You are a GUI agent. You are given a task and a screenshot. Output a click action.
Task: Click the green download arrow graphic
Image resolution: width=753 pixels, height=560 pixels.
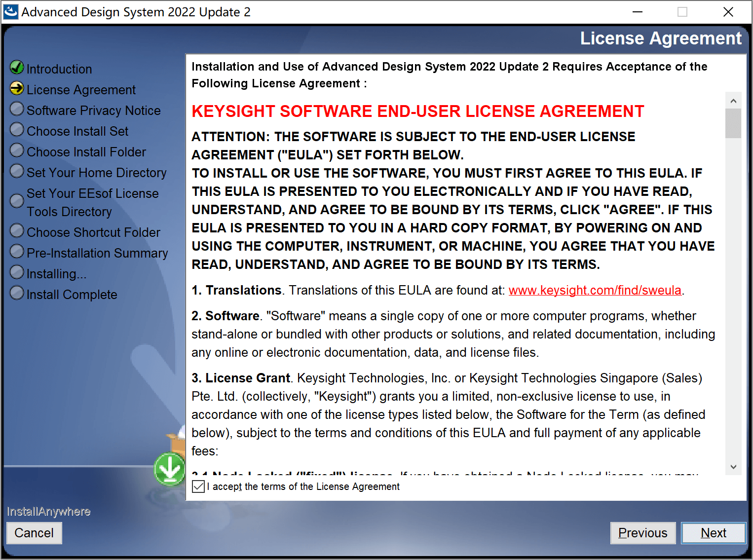pyautogui.click(x=170, y=470)
